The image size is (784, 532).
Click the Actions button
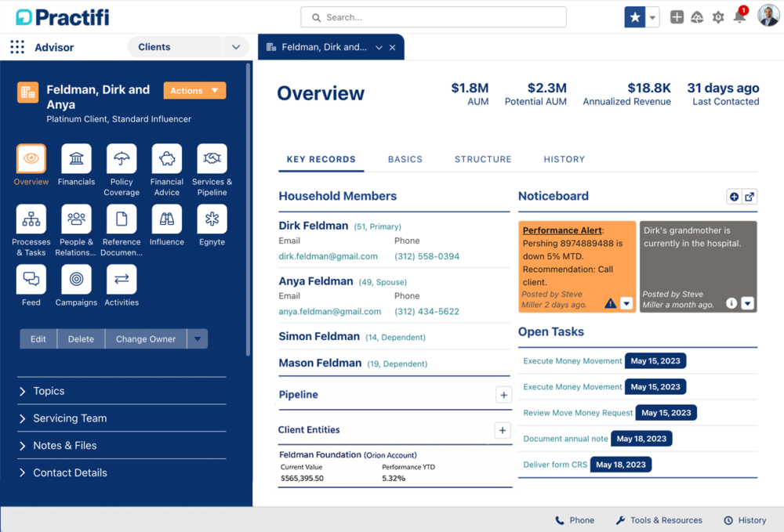pyautogui.click(x=194, y=90)
